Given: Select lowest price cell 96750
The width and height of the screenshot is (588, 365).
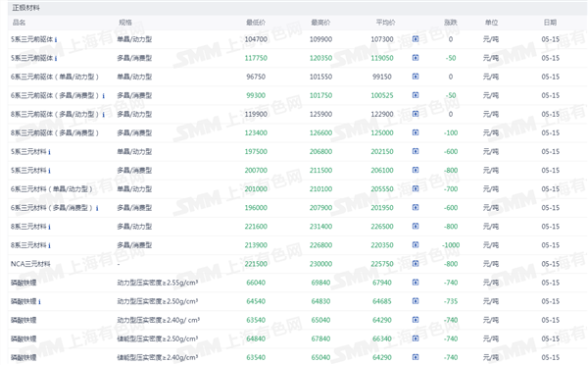Looking at the screenshot, I should [x=256, y=77].
